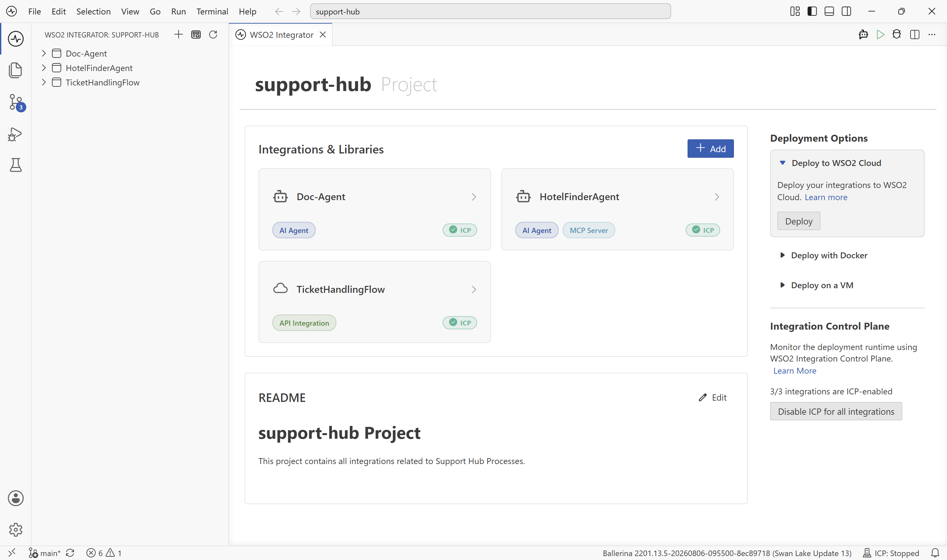947x560 pixels.
Task: Toggle the bottom panel layout
Action: click(829, 11)
